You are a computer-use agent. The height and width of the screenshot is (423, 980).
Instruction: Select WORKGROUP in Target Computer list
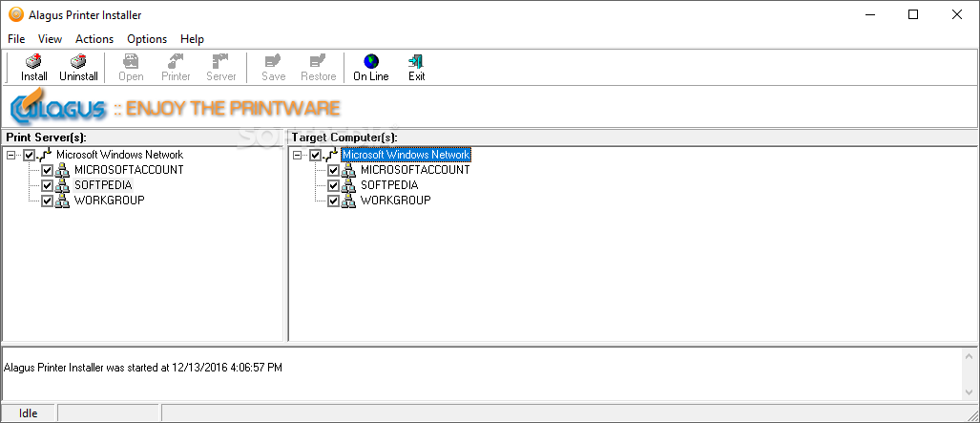click(x=396, y=201)
